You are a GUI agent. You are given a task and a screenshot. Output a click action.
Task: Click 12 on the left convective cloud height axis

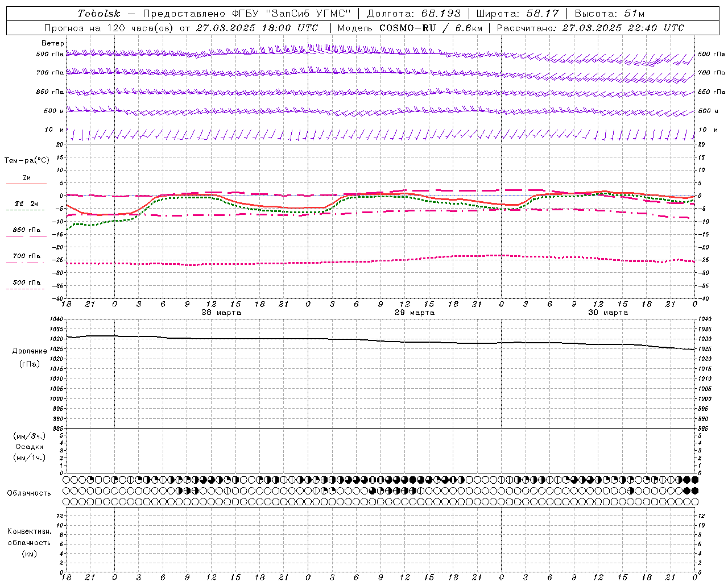(x=60, y=516)
